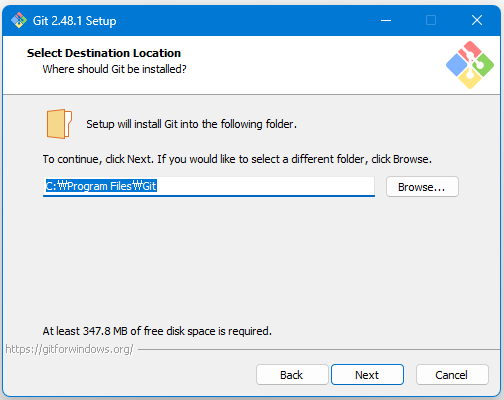504x400 pixels.
Task: Click the Git logo in the title bar
Action: click(x=19, y=20)
